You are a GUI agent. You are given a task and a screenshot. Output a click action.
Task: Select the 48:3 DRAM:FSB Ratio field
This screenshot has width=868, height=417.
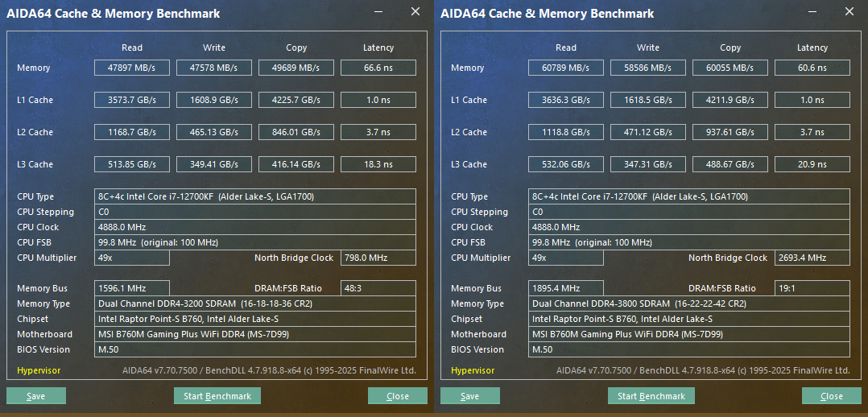tap(378, 288)
